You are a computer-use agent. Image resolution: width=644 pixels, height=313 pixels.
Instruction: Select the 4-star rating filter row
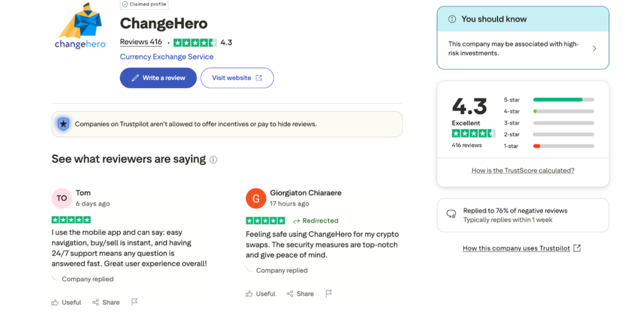563,111
